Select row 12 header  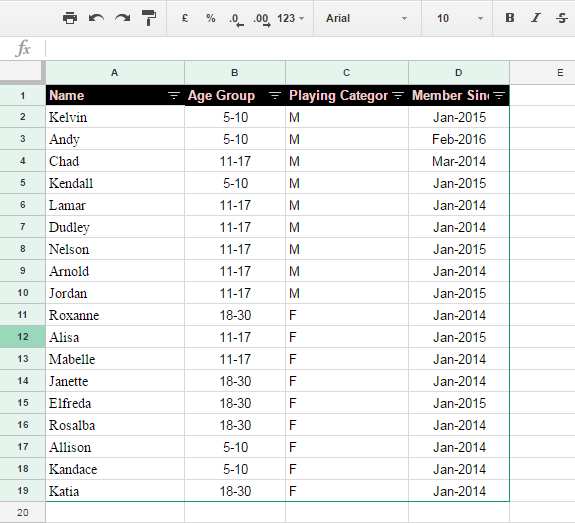tap(23, 337)
